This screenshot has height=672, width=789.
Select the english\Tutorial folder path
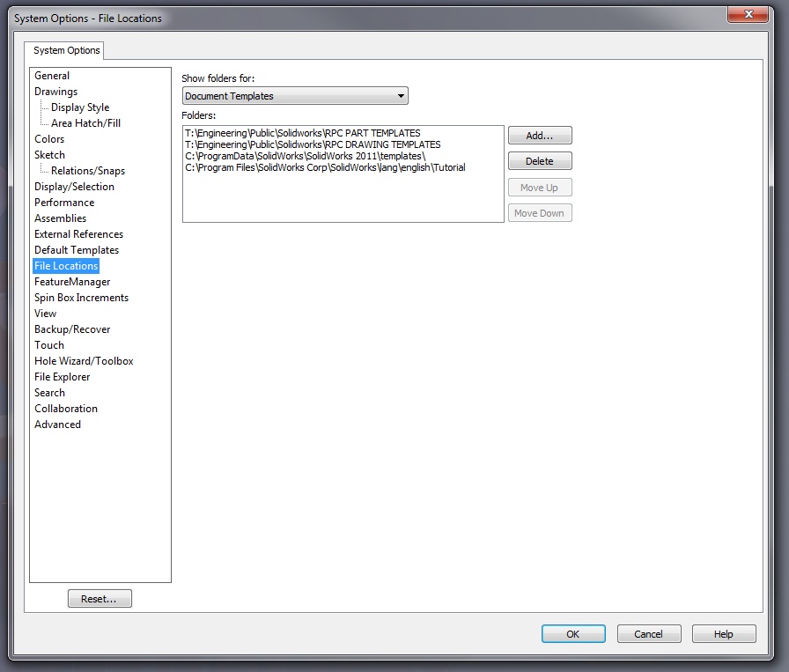click(x=325, y=167)
